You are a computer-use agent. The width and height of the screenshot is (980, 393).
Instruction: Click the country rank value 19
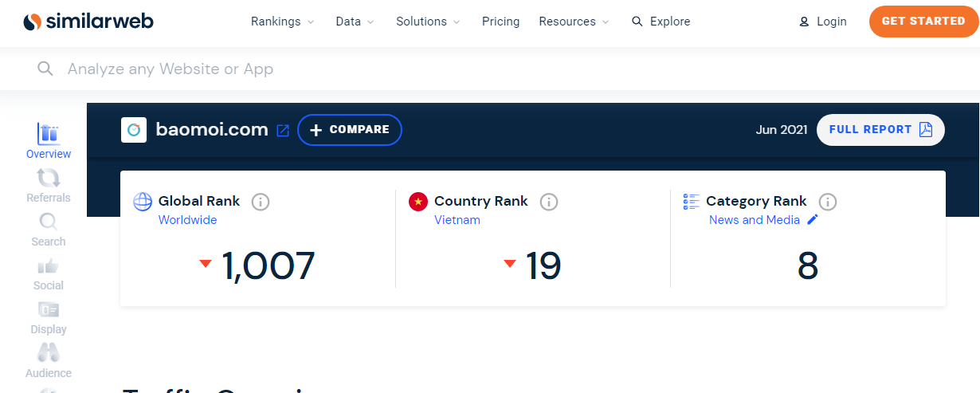click(543, 266)
